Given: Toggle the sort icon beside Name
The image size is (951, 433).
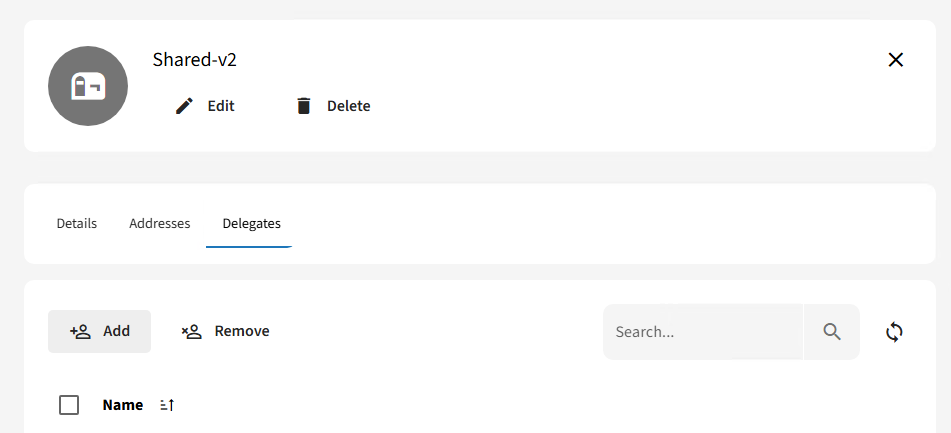Looking at the screenshot, I should [167, 405].
